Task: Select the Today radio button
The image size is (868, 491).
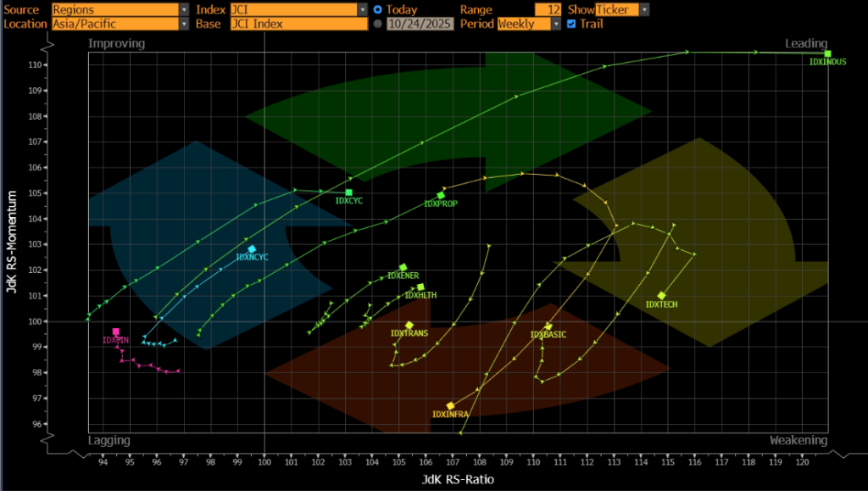Action: point(378,9)
